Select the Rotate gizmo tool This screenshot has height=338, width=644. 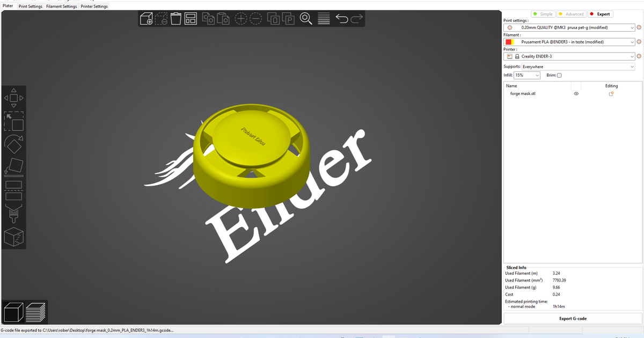coord(13,145)
